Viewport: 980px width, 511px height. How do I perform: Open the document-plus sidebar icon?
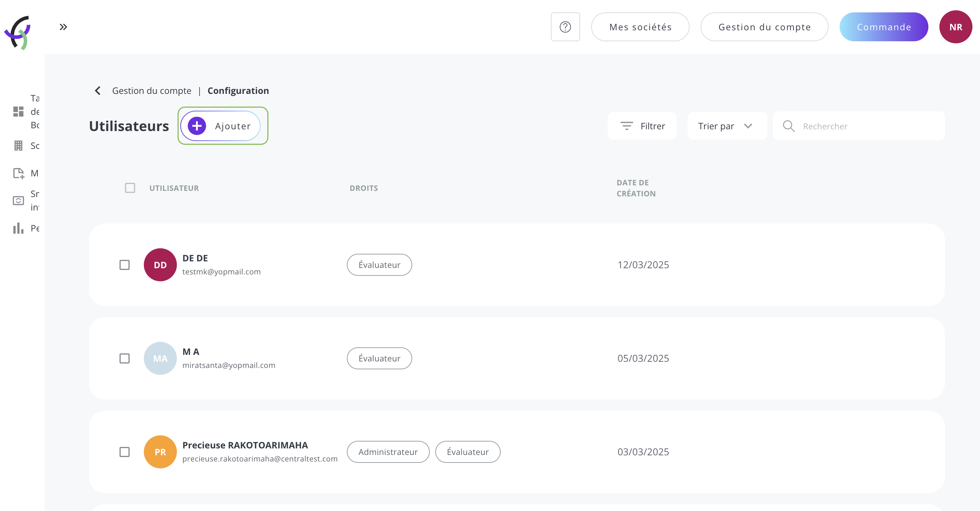point(18,173)
